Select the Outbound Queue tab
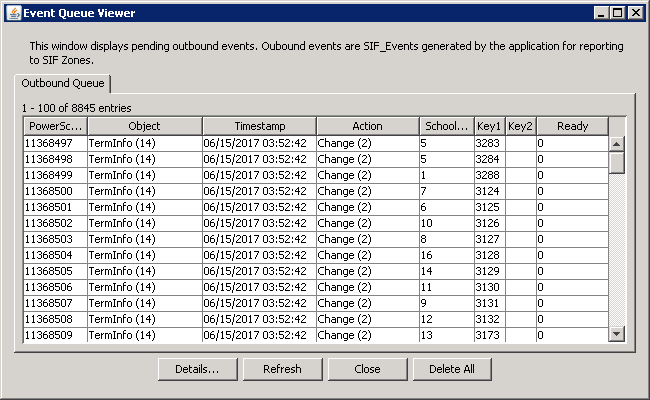The image size is (650, 400). pos(62,84)
